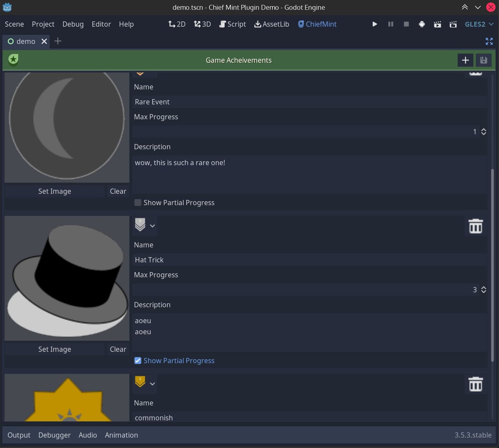Switch to the 3D workspace

tap(202, 24)
